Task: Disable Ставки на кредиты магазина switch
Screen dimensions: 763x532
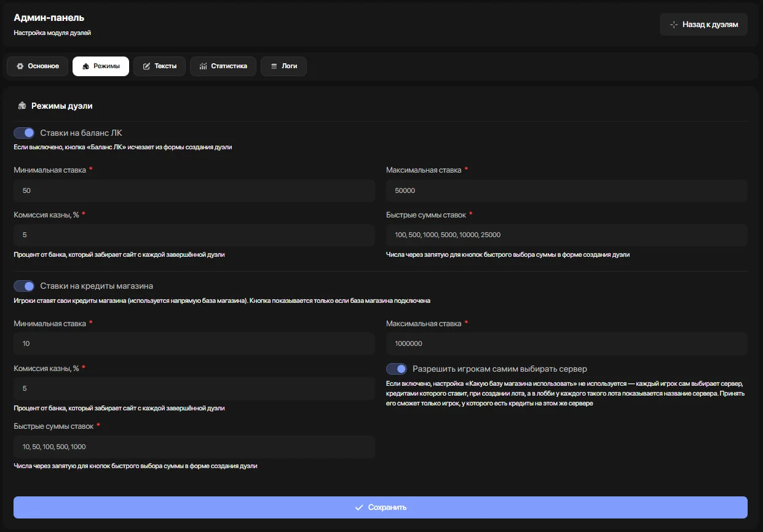Action: click(24, 286)
